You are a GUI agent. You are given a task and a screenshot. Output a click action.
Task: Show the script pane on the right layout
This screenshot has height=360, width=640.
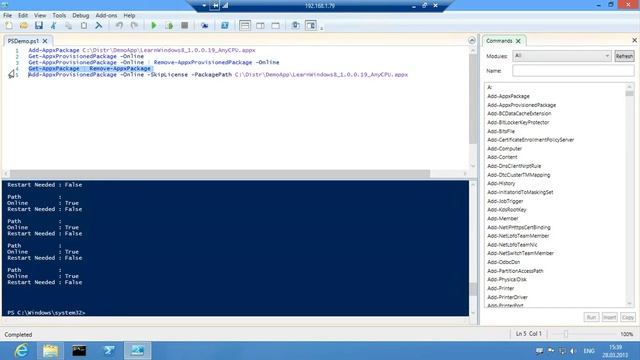click(x=260, y=26)
